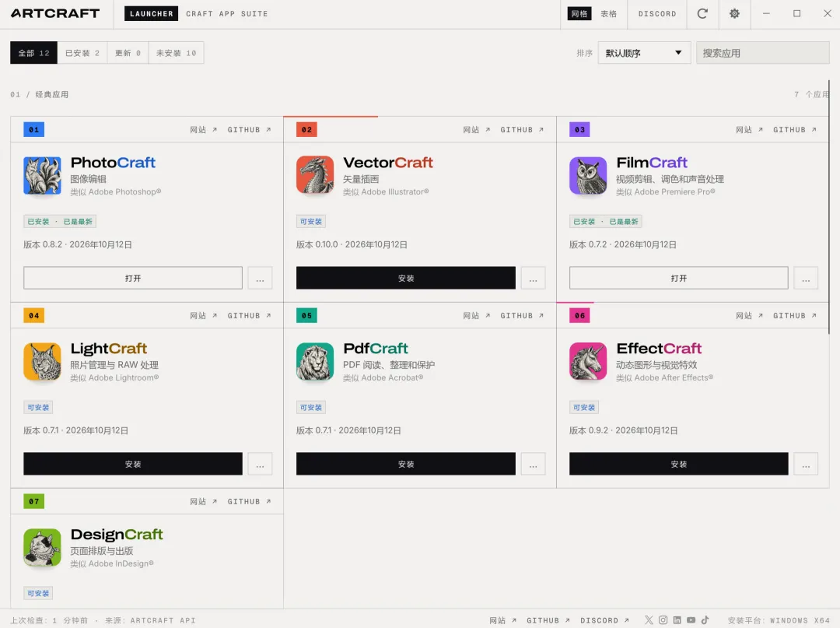This screenshot has height=628, width=840.
Task: Click the FilmCraft owl app icon
Action: 588,175
